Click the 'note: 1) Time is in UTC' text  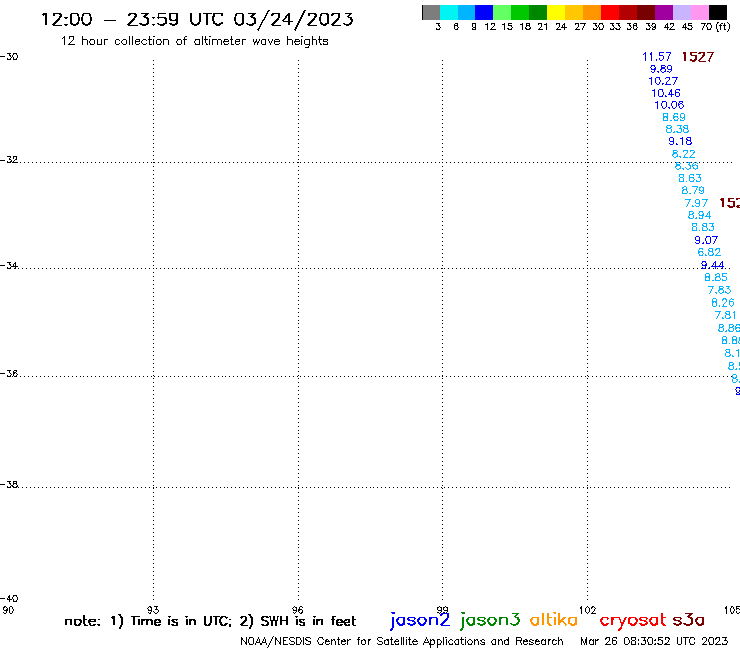(148, 621)
